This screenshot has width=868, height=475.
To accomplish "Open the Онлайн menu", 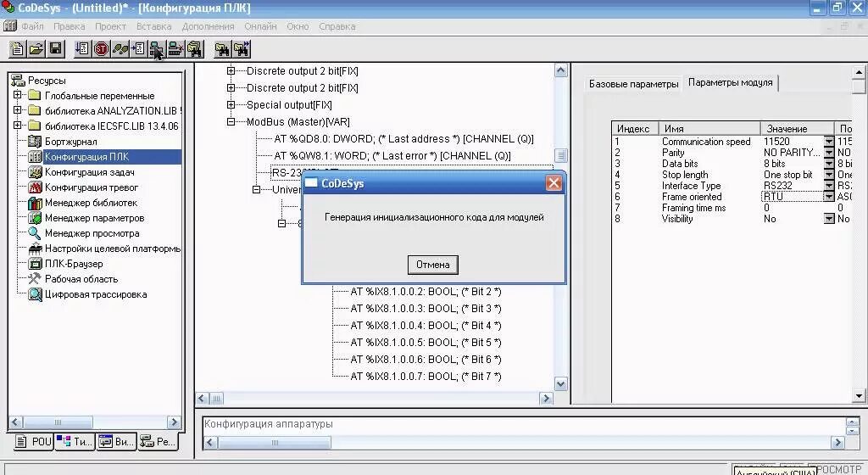I will point(260,26).
